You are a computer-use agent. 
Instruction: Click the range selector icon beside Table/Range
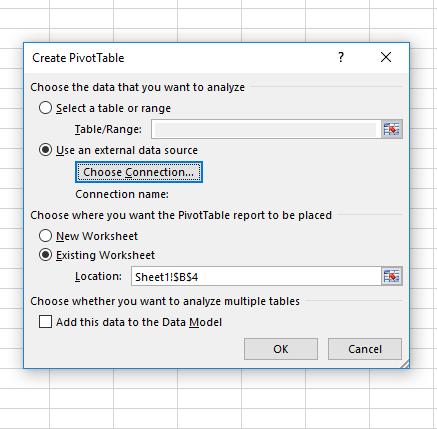pyautogui.click(x=392, y=129)
